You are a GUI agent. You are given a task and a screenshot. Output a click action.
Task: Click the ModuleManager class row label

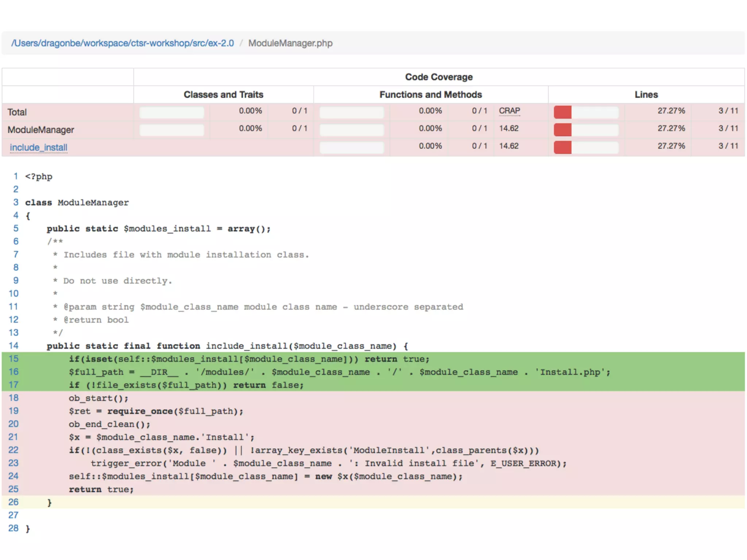click(x=41, y=130)
